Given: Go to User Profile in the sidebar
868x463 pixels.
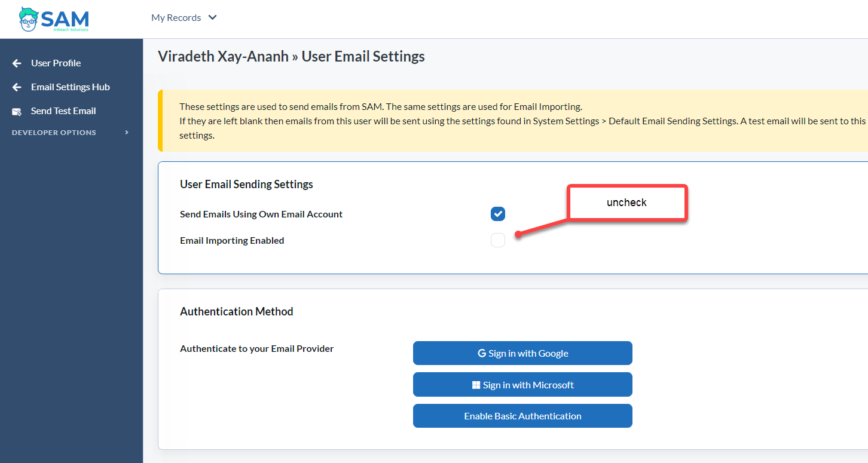Looking at the screenshot, I should tap(56, 63).
